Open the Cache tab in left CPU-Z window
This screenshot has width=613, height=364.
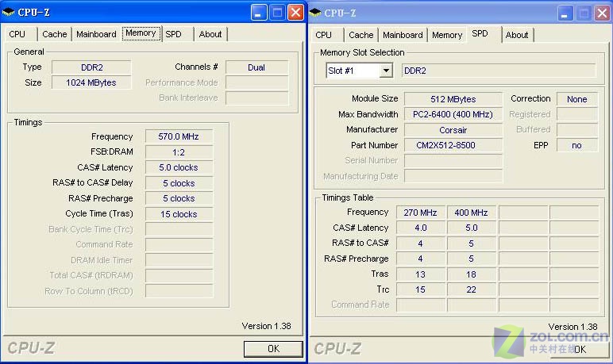point(55,34)
